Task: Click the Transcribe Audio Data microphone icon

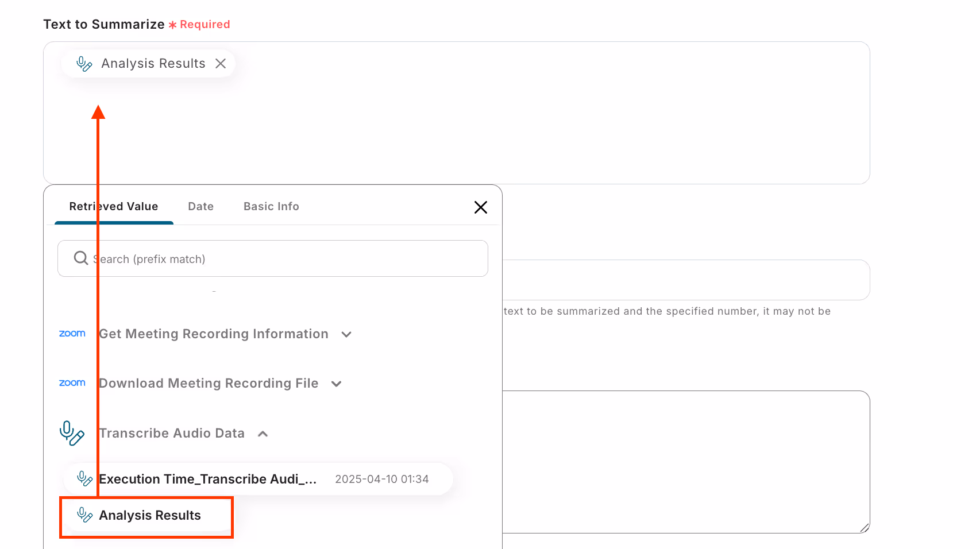Action: coord(72,433)
